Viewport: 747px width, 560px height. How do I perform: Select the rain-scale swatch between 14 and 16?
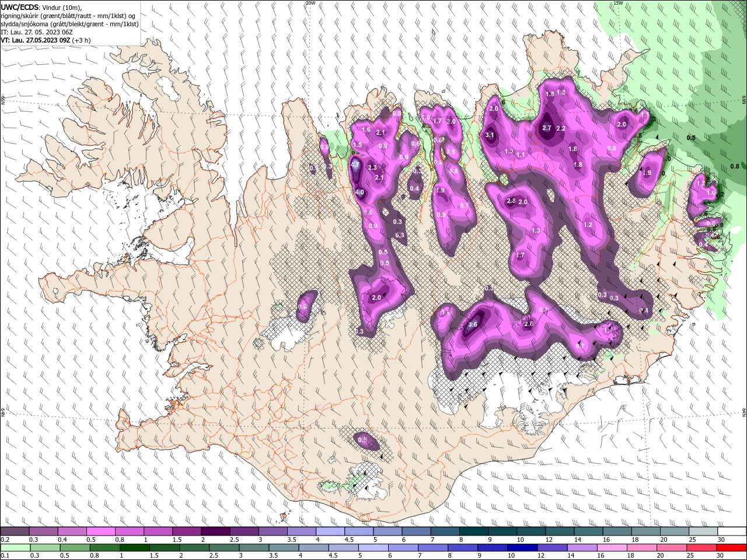click(x=582, y=548)
